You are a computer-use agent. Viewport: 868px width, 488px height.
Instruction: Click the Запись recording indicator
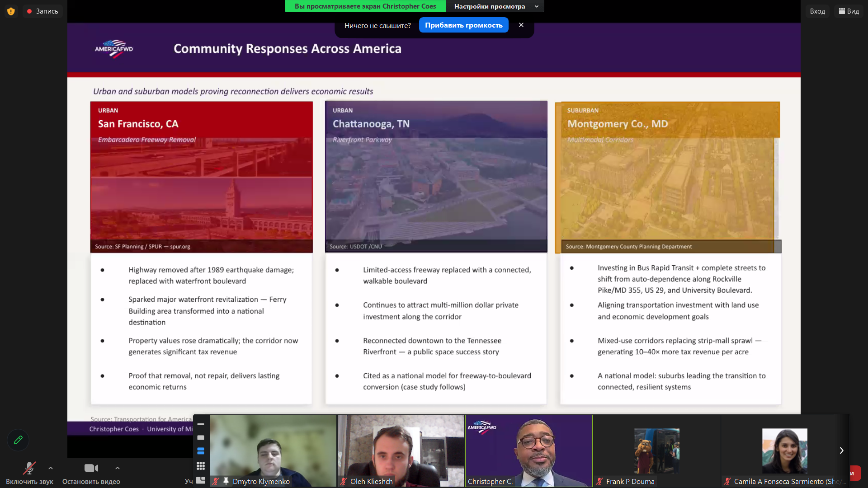click(42, 11)
